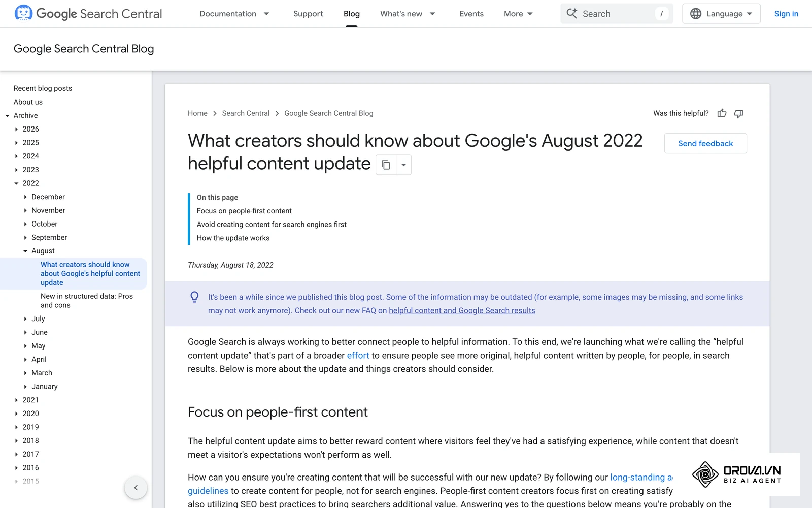
Task: Open the Language selector dropdown
Action: pos(721,14)
